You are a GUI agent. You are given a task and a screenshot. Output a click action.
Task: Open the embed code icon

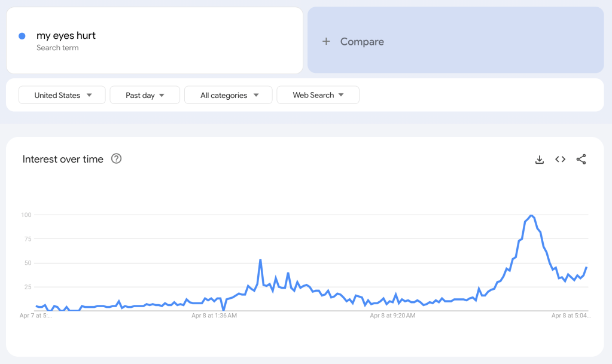tap(560, 160)
